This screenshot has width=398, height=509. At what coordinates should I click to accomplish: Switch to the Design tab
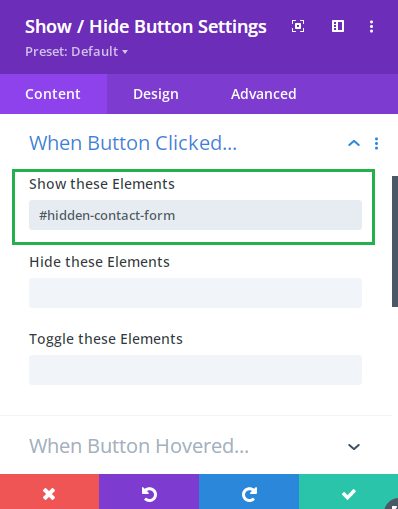[x=156, y=94]
